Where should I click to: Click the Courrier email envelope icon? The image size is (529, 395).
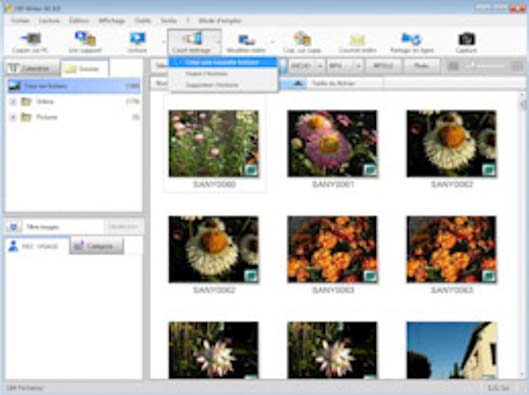(358, 40)
